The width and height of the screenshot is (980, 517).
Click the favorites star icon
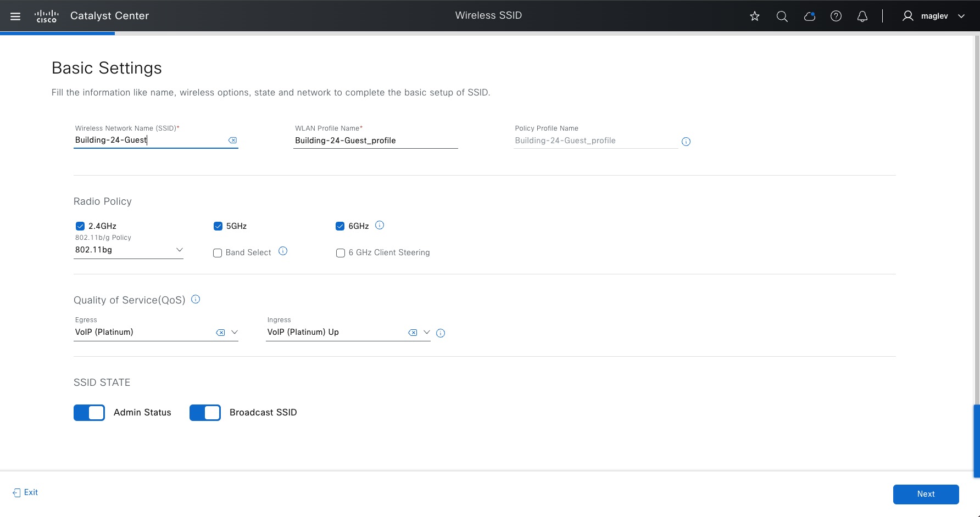click(755, 16)
